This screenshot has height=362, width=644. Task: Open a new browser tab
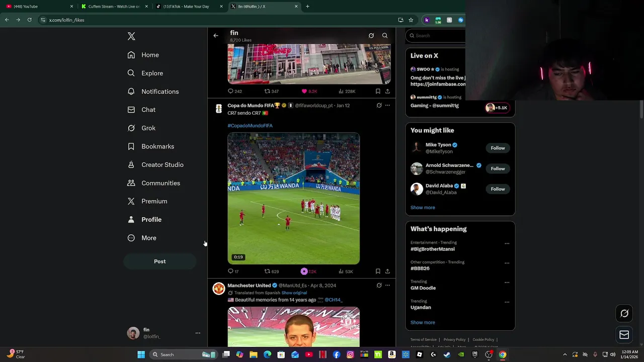[x=307, y=7]
